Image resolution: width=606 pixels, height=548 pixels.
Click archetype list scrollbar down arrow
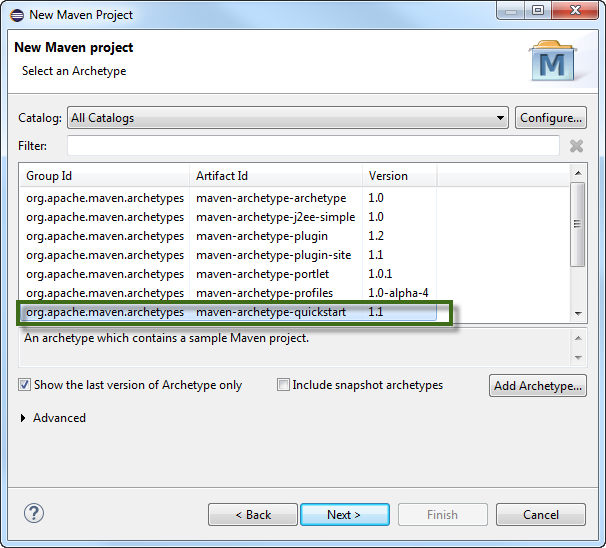tap(578, 313)
